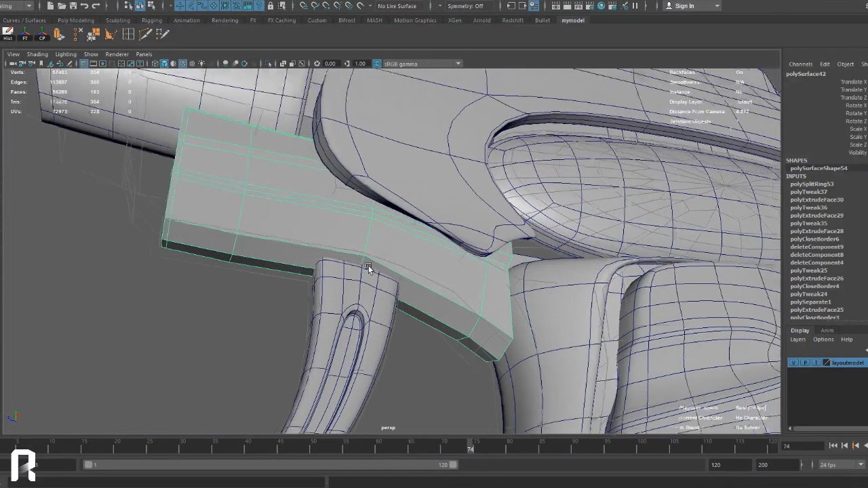
Task: Open the Symmetry: Off dropdown
Action: (x=465, y=6)
